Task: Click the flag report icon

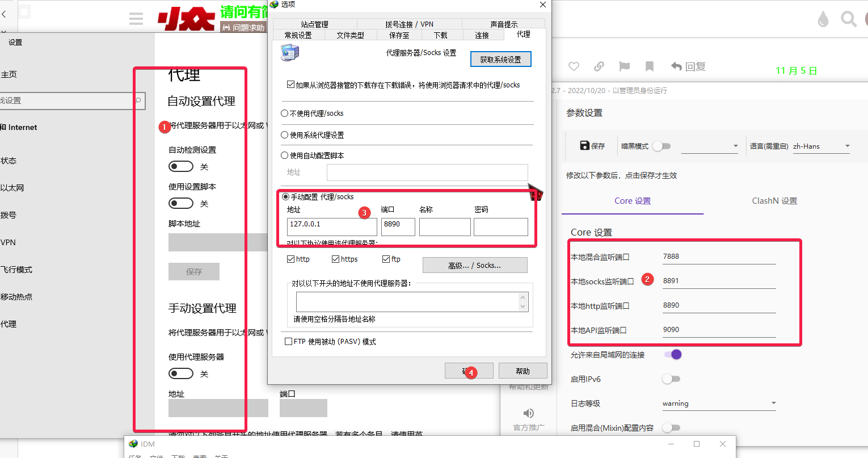Action: [x=625, y=66]
